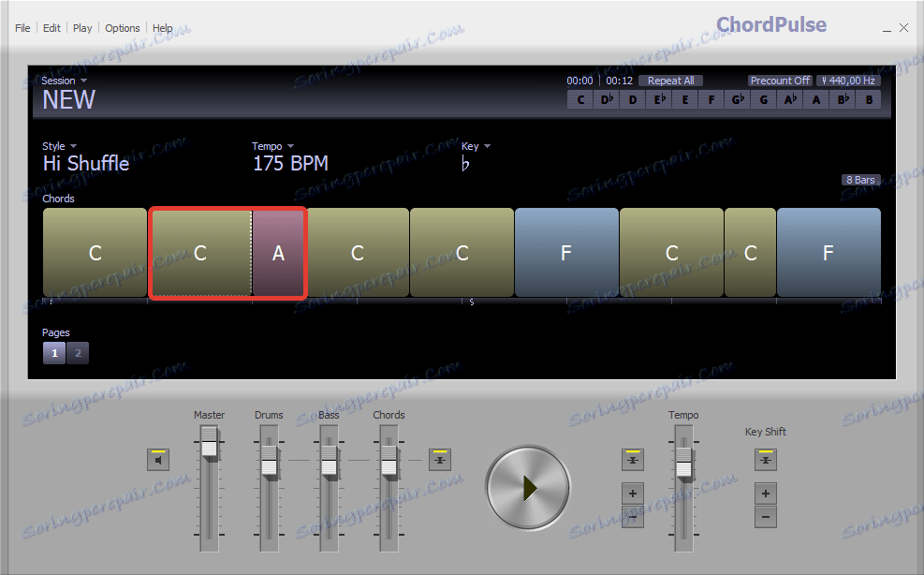The image size is (924, 575).
Task: Expand the Key dropdown arrow
Action: point(488,146)
